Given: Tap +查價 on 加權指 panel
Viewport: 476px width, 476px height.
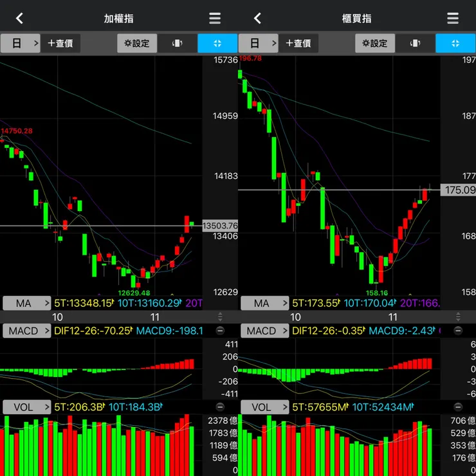Looking at the screenshot, I should point(60,43).
